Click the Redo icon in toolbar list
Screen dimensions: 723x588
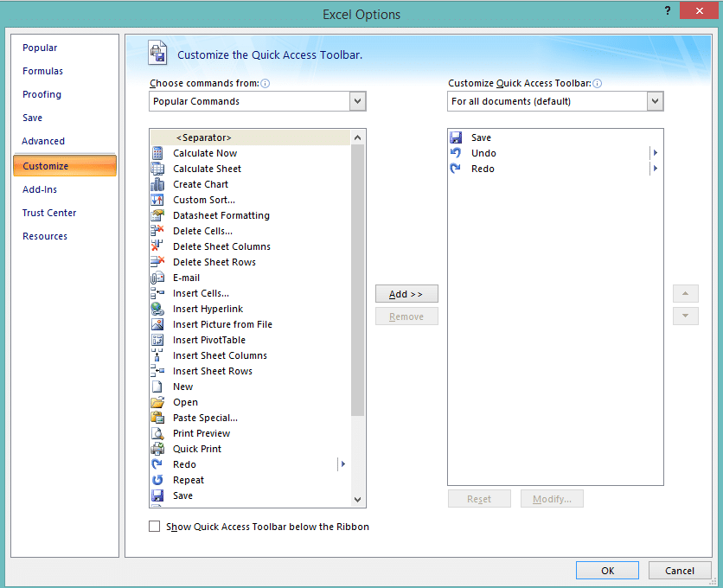click(456, 169)
